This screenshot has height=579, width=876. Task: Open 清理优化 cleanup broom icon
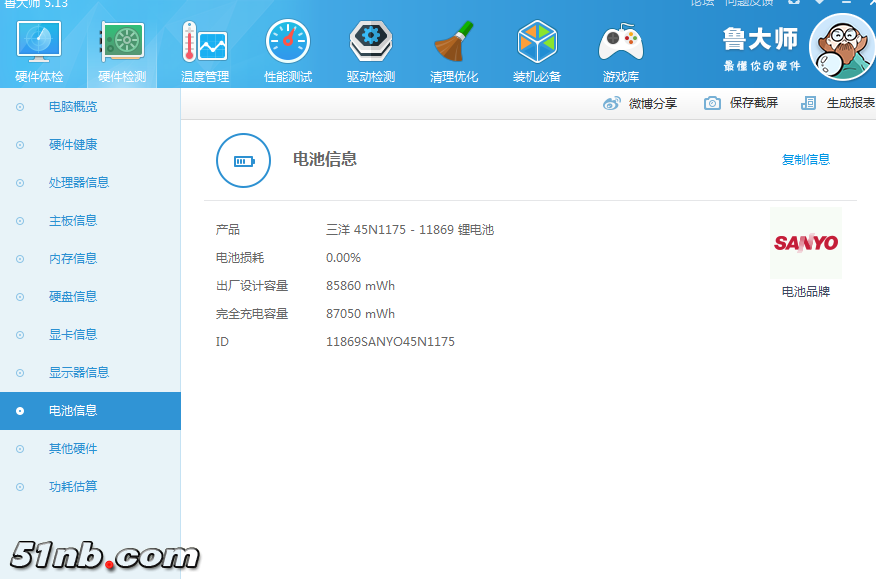click(453, 44)
